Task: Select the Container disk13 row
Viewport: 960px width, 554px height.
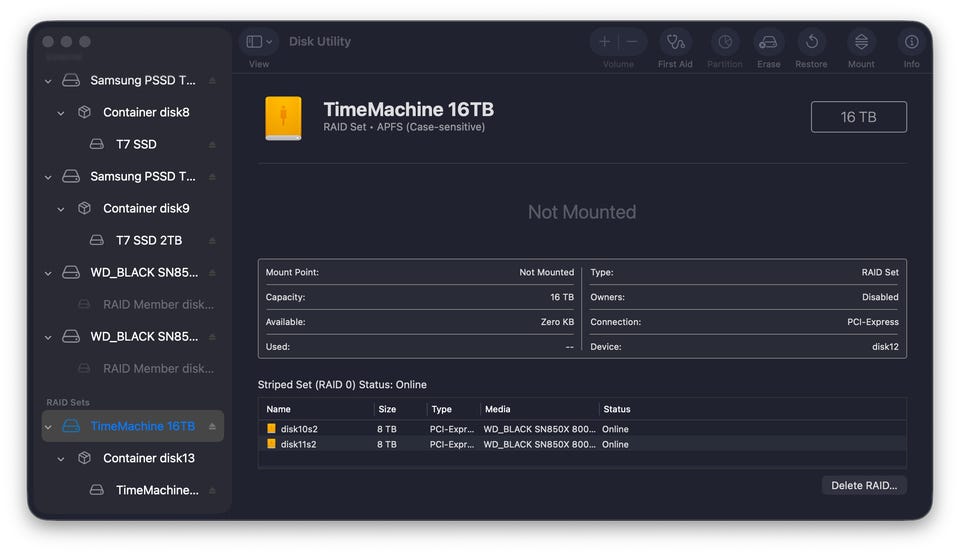Action: [x=132, y=459]
